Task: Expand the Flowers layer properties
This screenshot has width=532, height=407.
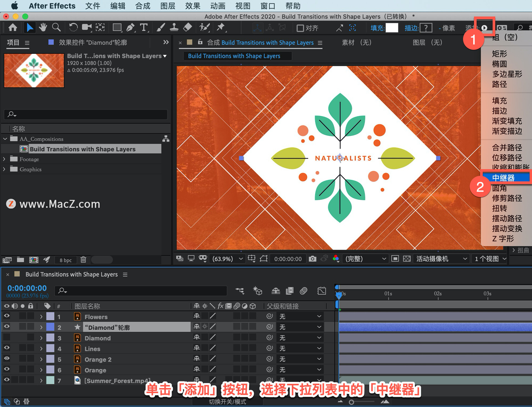Action: [41, 316]
